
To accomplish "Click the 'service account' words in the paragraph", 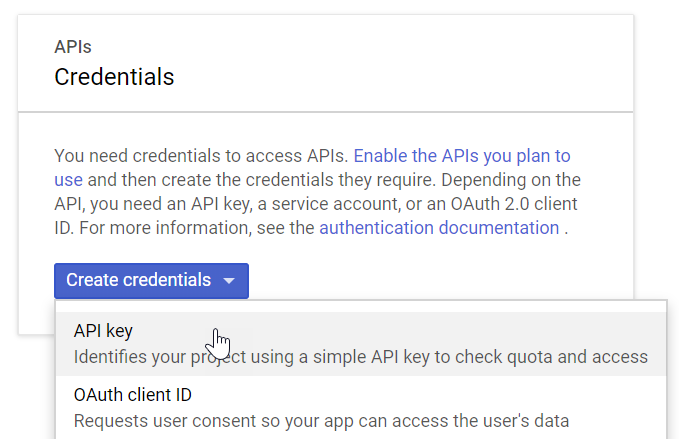I will click(336, 204).
